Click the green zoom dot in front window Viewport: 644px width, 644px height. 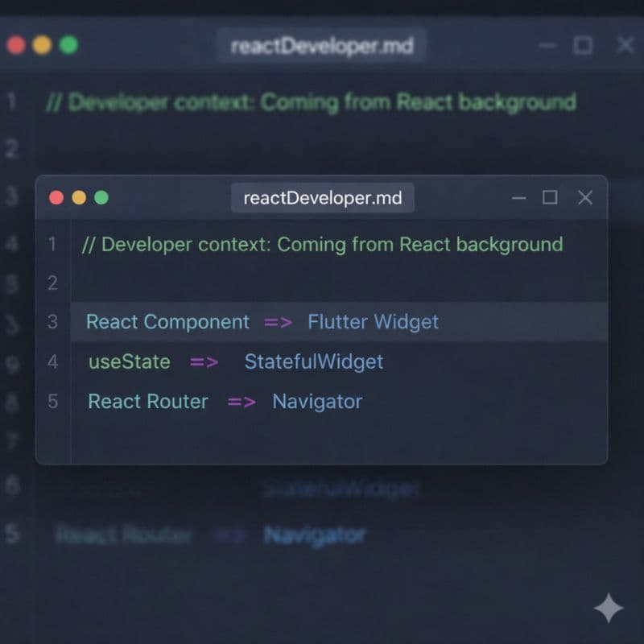(101, 197)
